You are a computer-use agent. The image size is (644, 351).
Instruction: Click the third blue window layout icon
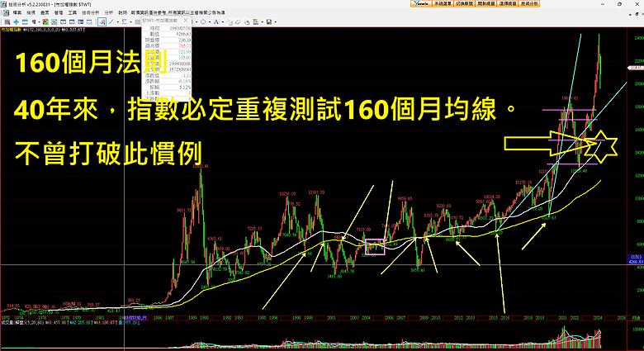pos(81,21)
